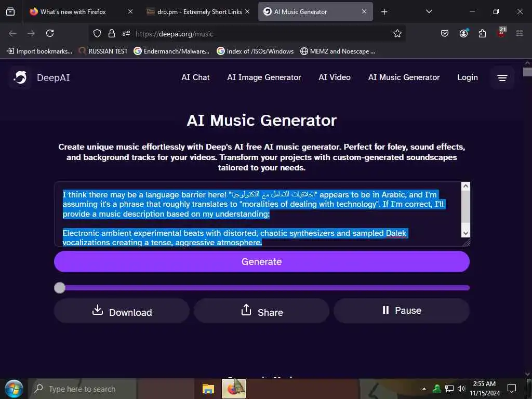This screenshot has height=399, width=532.
Task: Open RUSSIAN TEST bookmark
Action: pos(103,51)
